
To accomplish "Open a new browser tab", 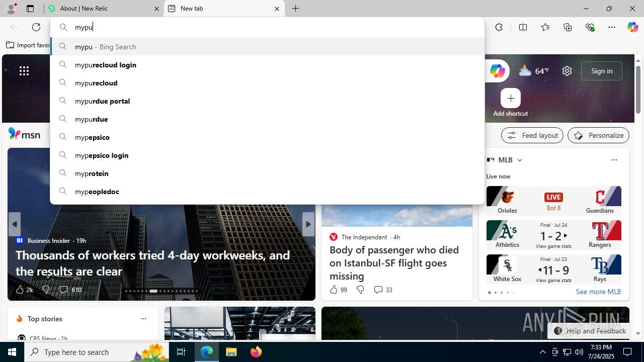I will [x=296, y=9].
